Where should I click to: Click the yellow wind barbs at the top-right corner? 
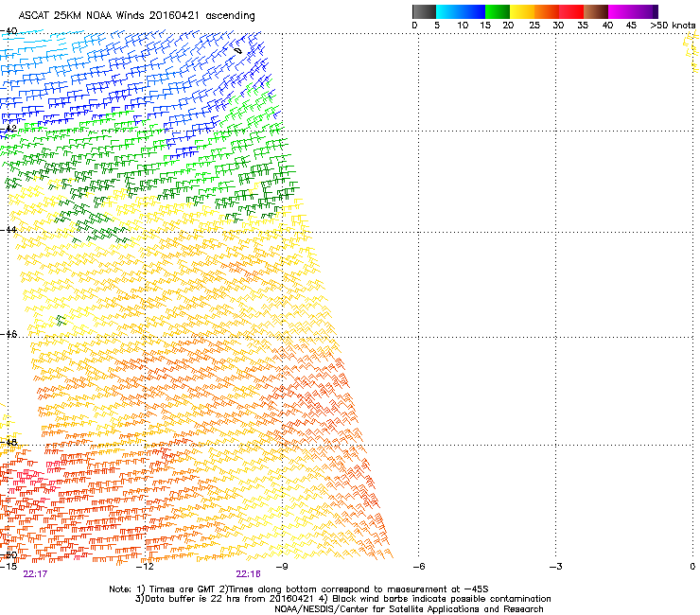coord(692,51)
